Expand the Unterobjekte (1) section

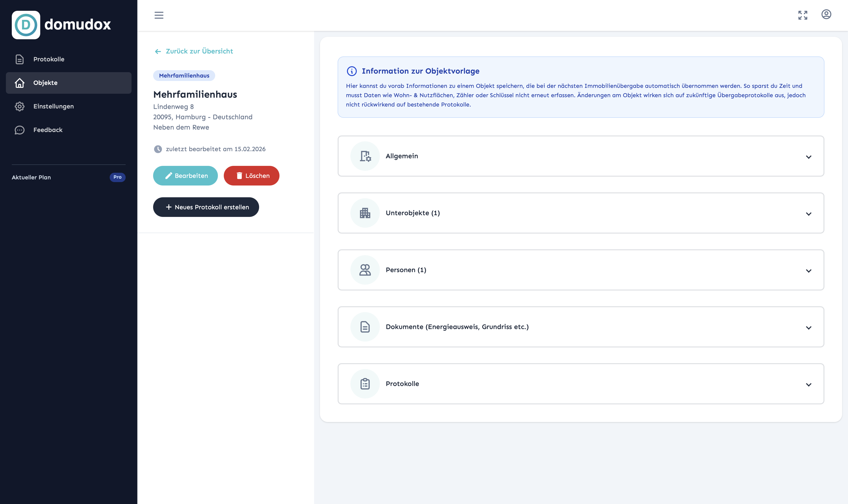(808, 214)
